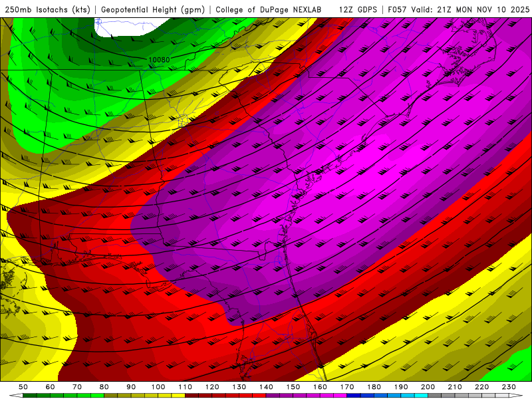The image size is (532, 399).
Task: Select the bright magenta swatch ending at 170
Action: coord(340,396)
